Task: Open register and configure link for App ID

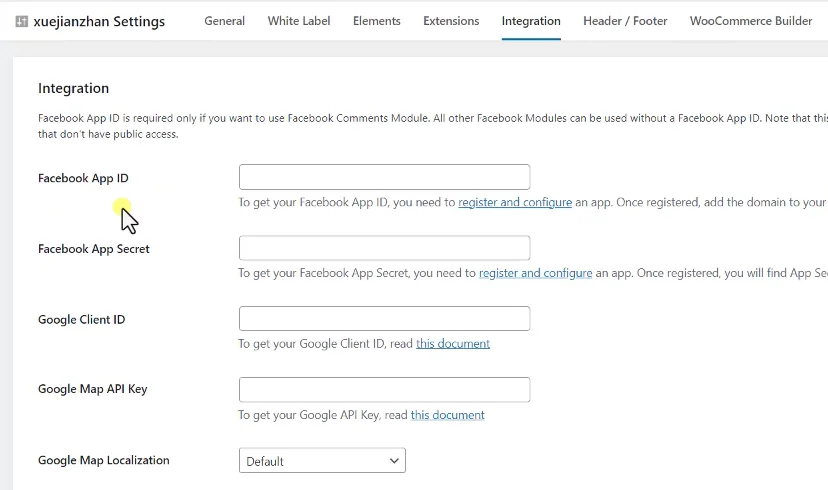Action: click(515, 202)
